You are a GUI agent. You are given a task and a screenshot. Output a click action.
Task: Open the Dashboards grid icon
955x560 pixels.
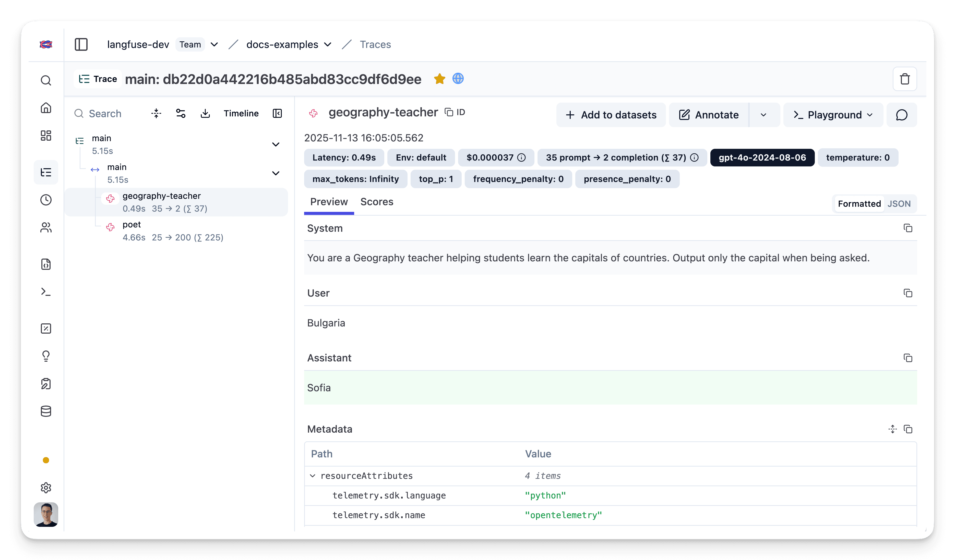tap(46, 136)
